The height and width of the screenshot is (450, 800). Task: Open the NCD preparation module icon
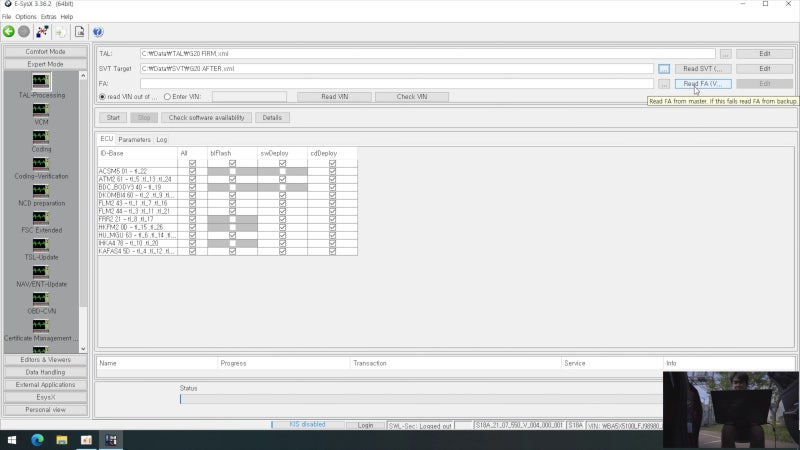(41, 190)
